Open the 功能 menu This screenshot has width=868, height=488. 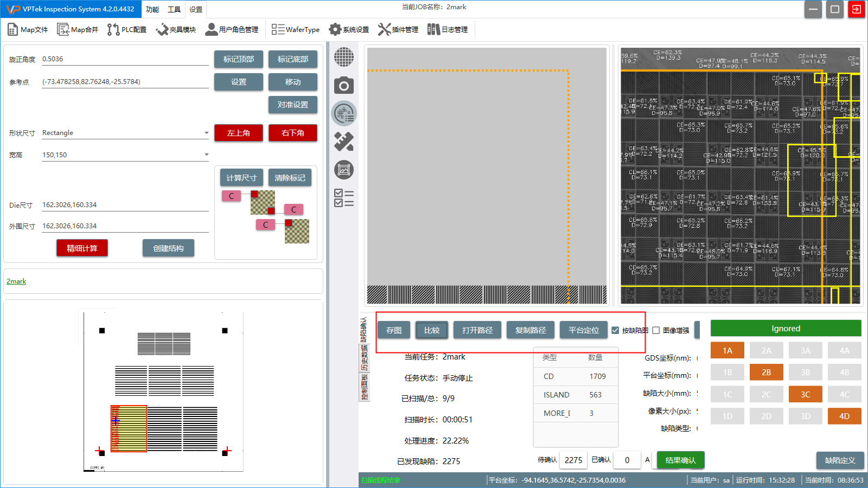[x=152, y=9]
